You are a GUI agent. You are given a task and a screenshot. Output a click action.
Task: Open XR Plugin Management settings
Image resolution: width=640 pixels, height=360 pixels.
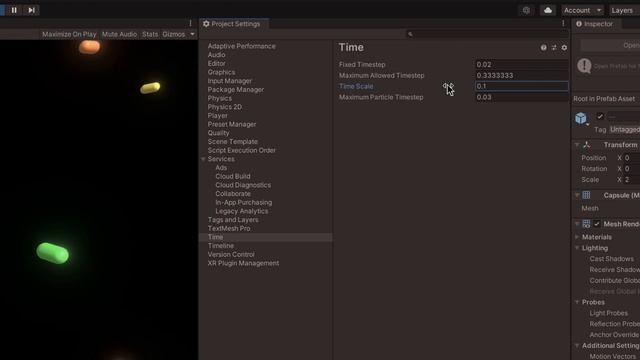click(243, 263)
